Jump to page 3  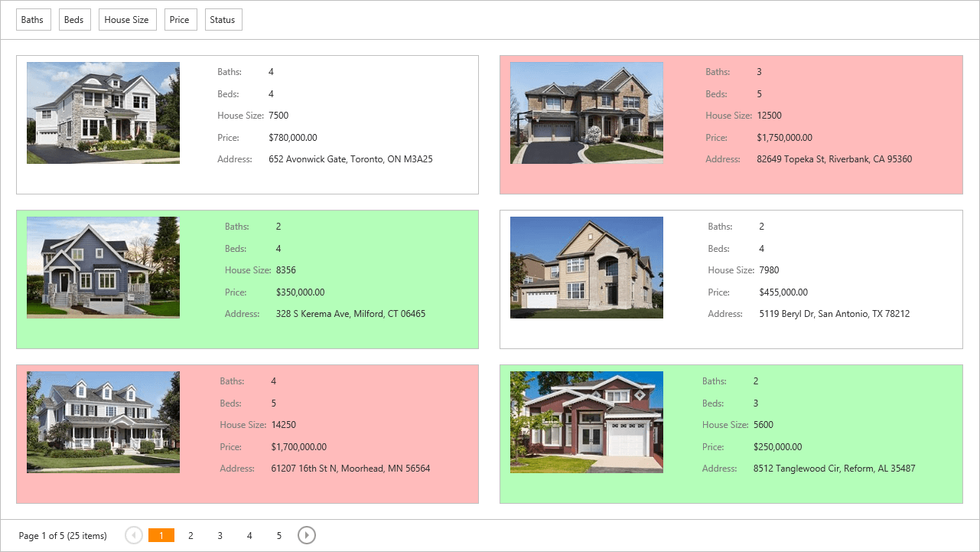220,536
